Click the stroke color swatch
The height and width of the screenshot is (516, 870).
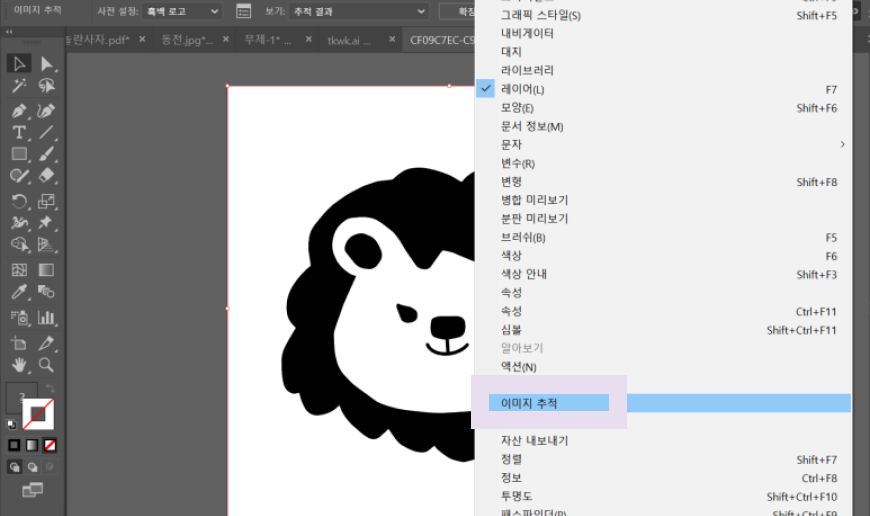tap(39, 412)
